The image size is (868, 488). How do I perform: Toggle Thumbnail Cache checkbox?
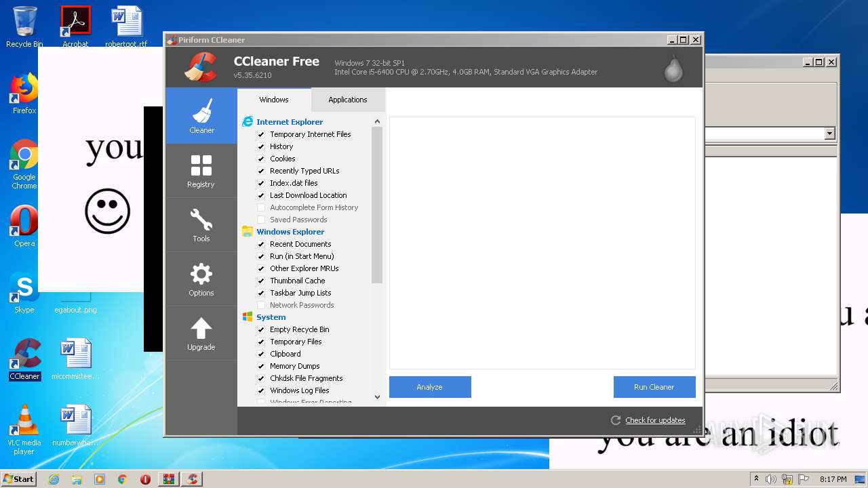[261, 281]
